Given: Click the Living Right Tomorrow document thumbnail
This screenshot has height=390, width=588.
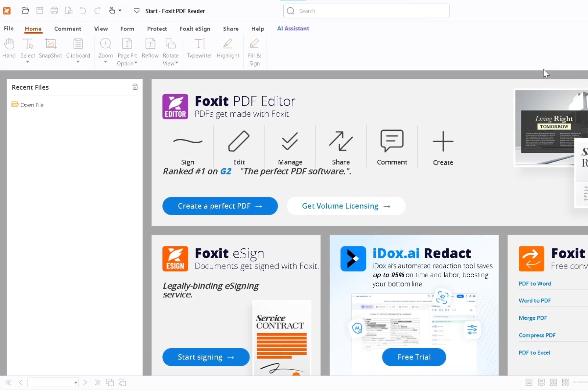Looking at the screenshot, I should [x=551, y=128].
